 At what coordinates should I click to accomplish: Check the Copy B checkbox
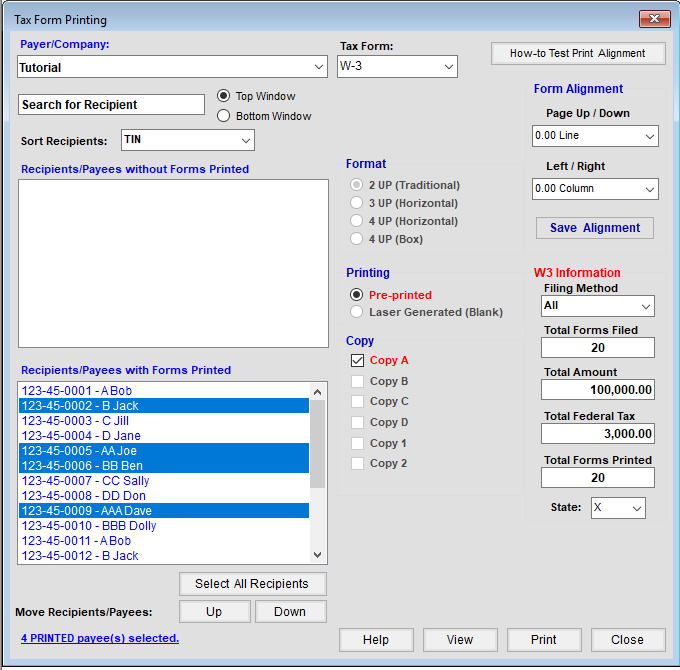click(x=357, y=381)
